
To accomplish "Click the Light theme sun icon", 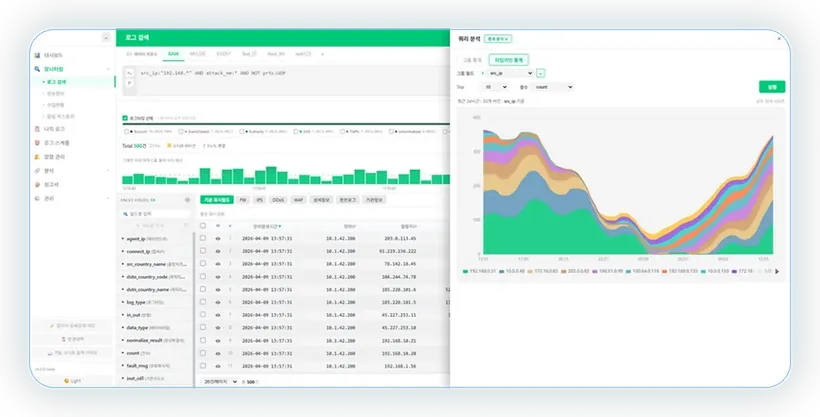I will tap(66, 381).
